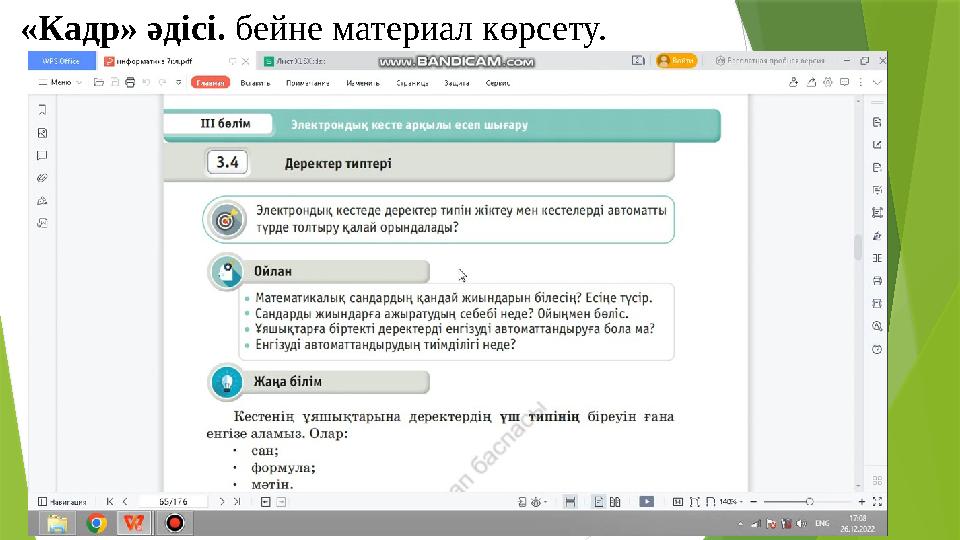
Task: Print the PDF using printer icon
Action: point(130,82)
